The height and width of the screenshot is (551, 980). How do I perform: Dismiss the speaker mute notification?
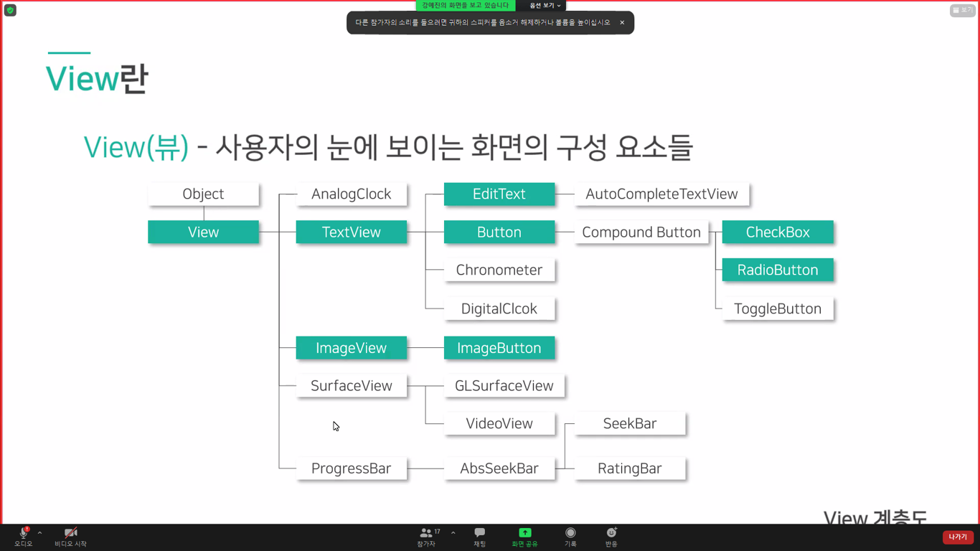click(x=622, y=23)
